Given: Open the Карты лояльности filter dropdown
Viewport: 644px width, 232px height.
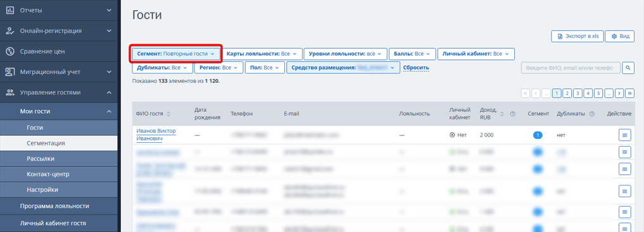Looking at the screenshot, I should pos(262,54).
